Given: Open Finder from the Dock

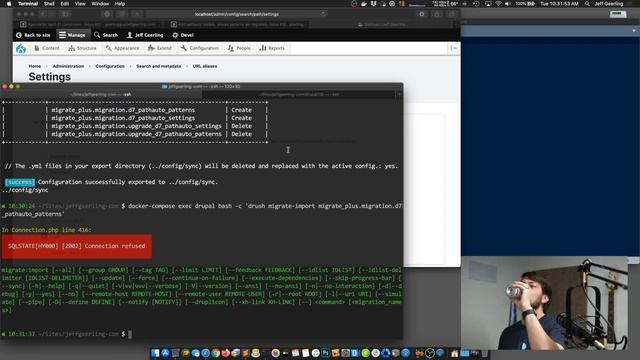Looking at the screenshot, I should coord(155,353).
